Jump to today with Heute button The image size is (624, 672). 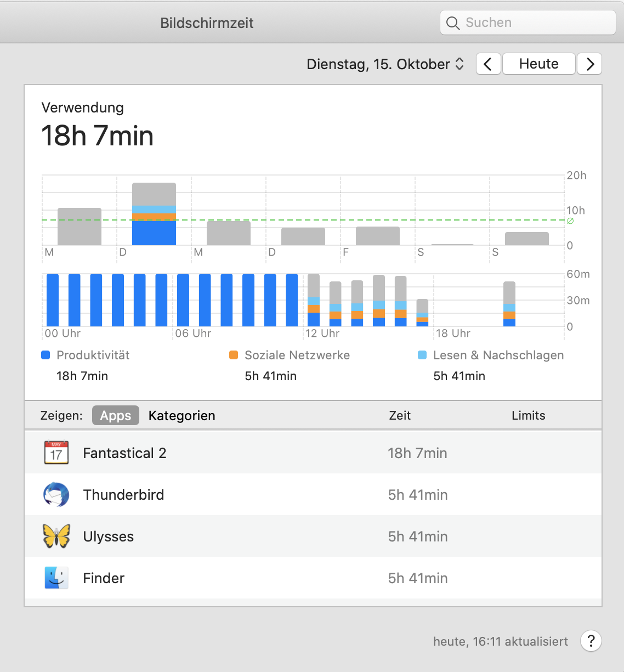click(539, 64)
